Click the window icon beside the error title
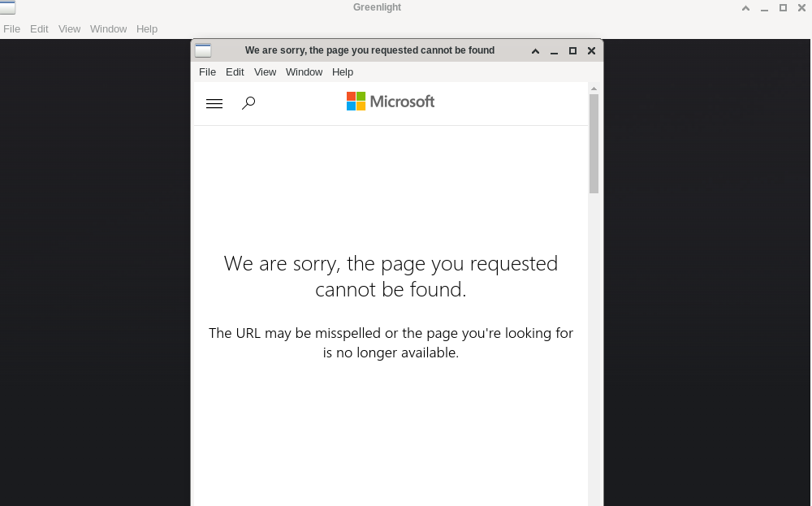812x506 pixels. pos(202,50)
